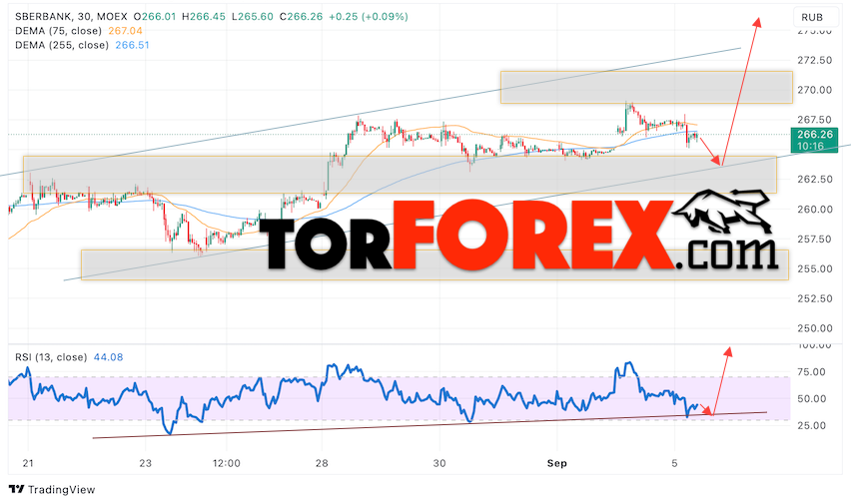Select the SBERBANK, 30, MOEX symbol title
This screenshot has width=851, height=504.
[71, 17]
